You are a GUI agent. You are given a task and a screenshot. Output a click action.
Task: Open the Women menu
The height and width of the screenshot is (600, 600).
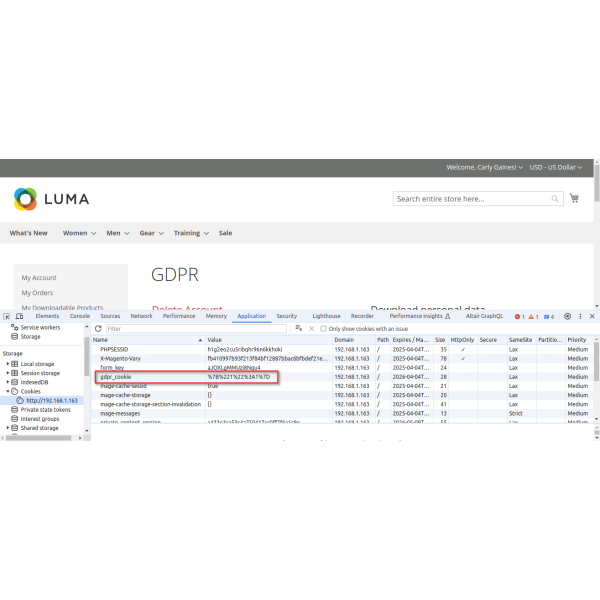[79, 233]
